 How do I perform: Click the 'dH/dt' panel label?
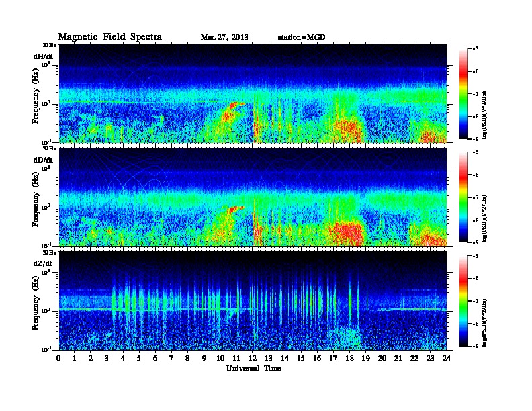43,56
